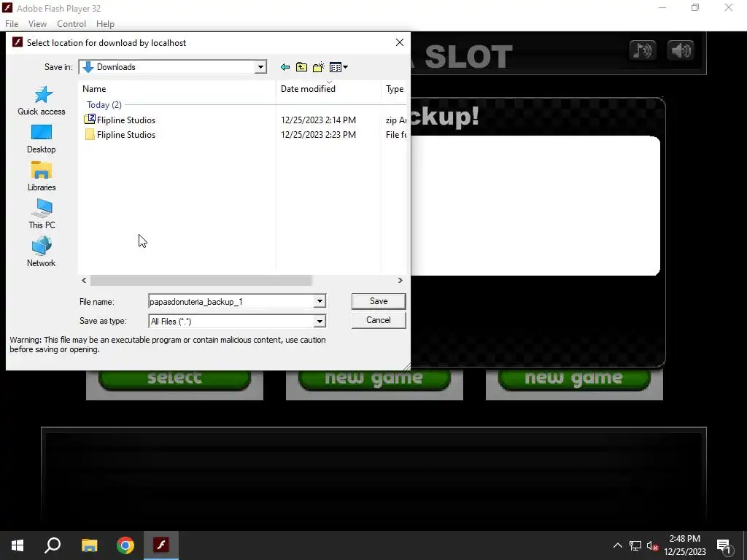747x560 pixels.
Task: Open Network in the places bar
Action: (x=42, y=253)
